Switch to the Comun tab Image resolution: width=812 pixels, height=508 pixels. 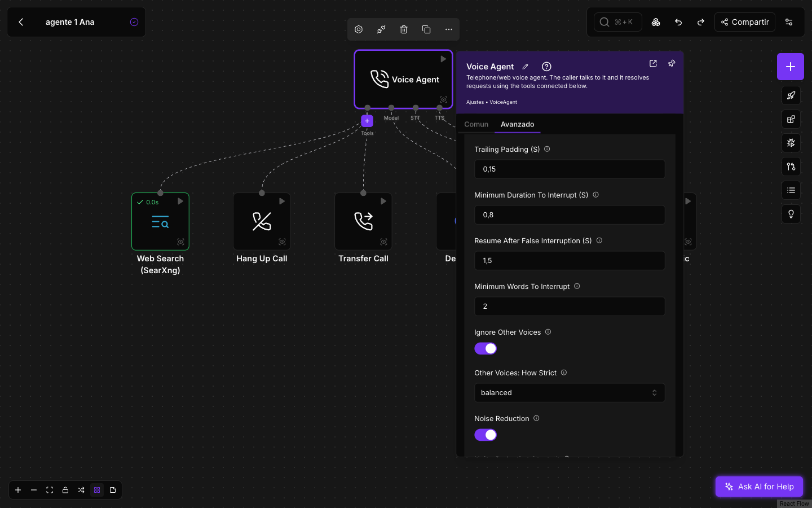click(x=476, y=124)
